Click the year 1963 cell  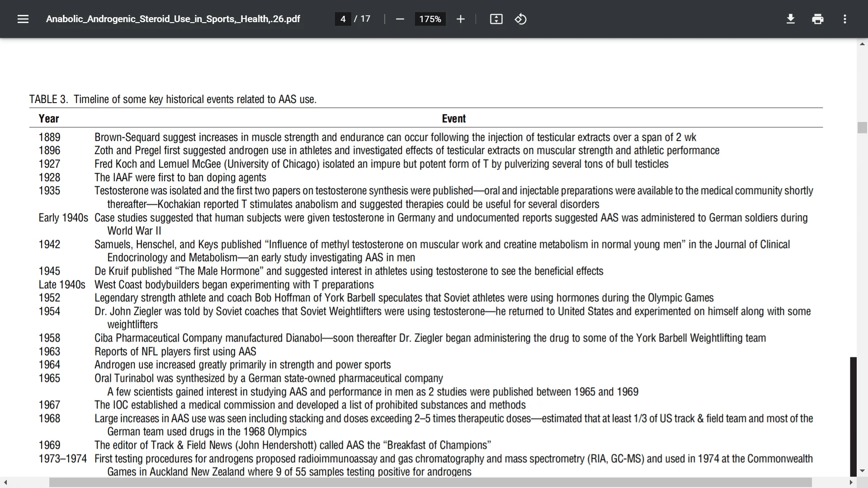coord(49,352)
